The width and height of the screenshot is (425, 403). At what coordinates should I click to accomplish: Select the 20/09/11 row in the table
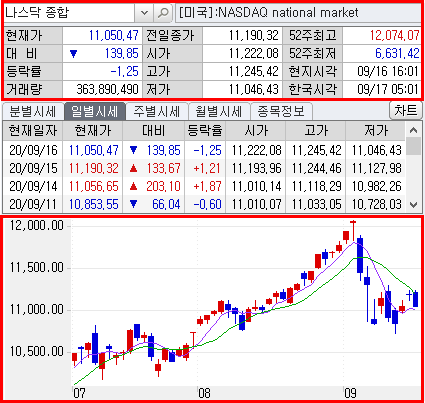(204, 204)
